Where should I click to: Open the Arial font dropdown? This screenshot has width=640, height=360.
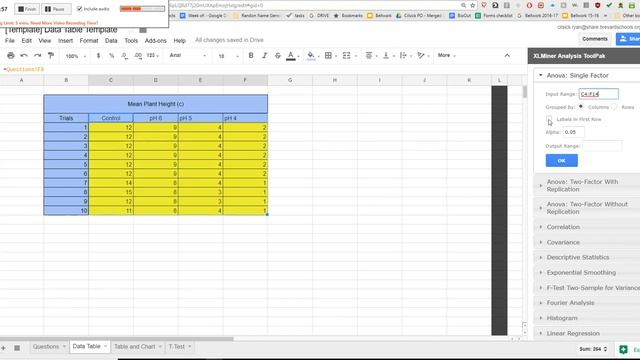click(x=188, y=56)
